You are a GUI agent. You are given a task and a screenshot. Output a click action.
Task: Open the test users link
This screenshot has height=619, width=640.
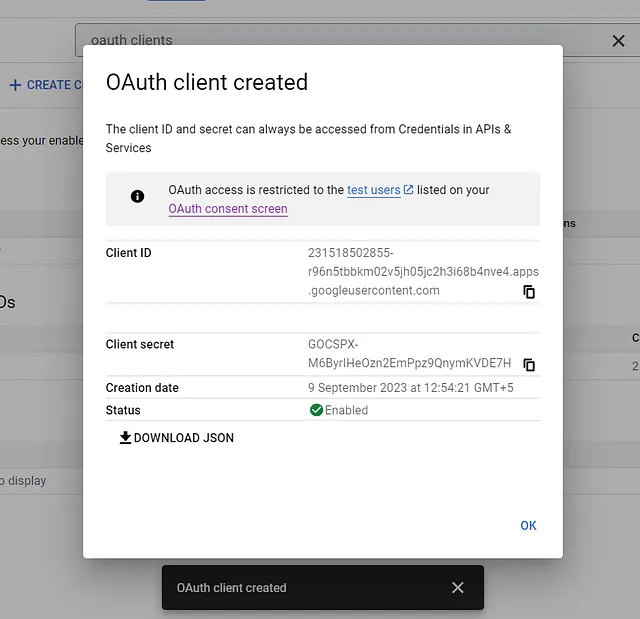click(x=373, y=190)
